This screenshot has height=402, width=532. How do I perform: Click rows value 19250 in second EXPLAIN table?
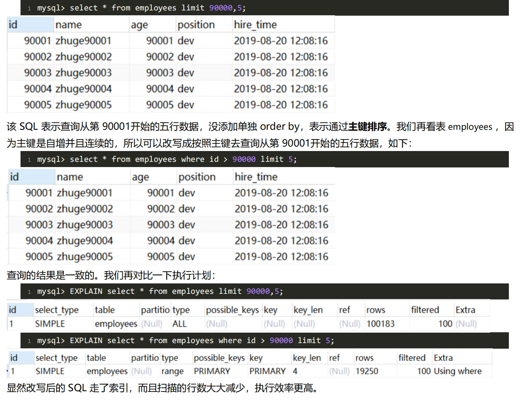point(367,371)
